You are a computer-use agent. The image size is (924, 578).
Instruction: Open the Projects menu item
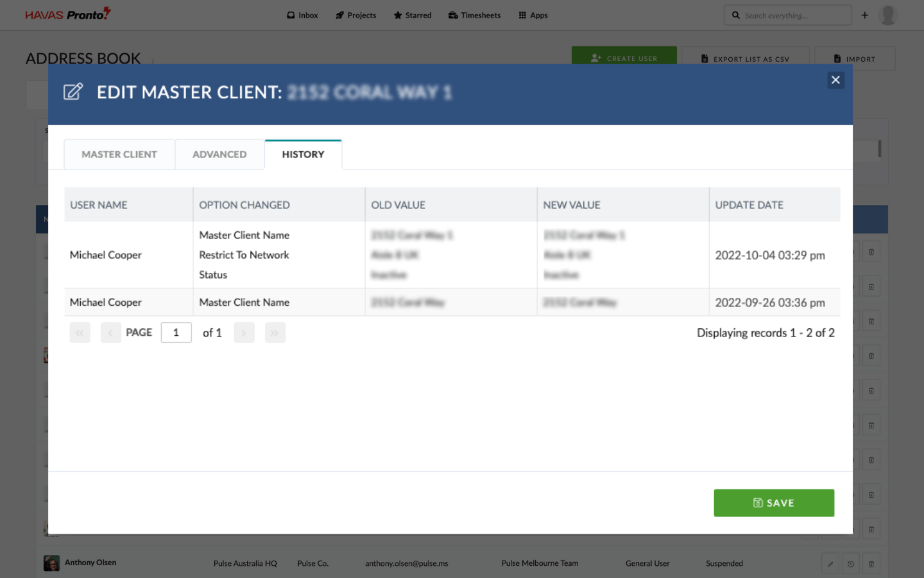pyautogui.click(x=356, y=15)
